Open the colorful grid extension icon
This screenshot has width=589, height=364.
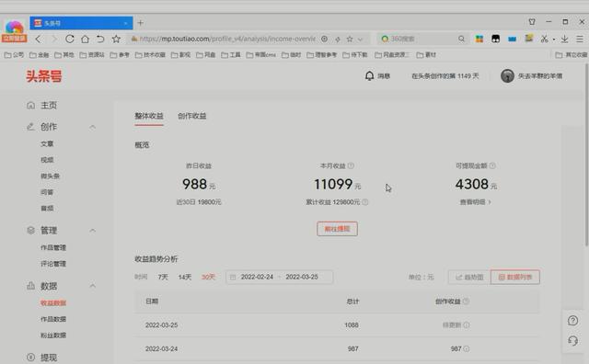[x=479, y=39]
